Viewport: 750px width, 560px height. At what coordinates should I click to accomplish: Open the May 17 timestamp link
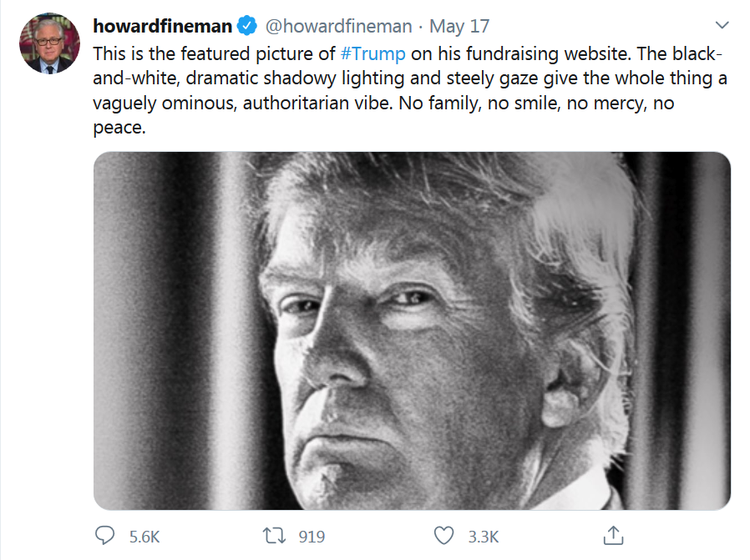tap(459, 26)
